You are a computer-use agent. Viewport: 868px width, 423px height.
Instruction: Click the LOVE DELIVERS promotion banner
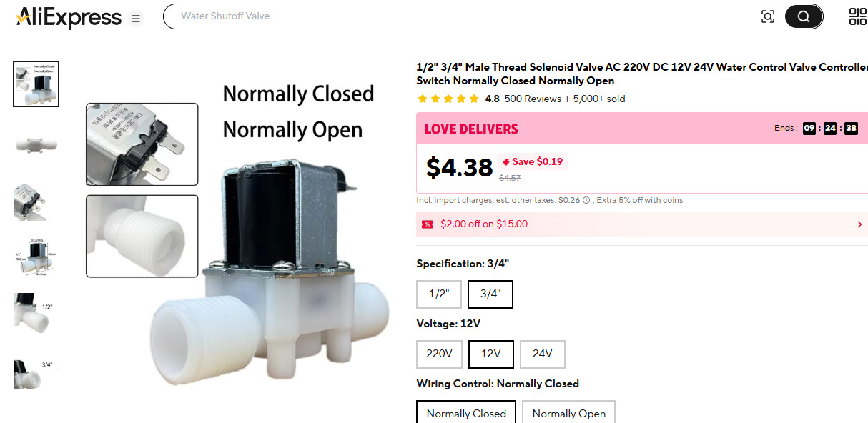(471, 129)
